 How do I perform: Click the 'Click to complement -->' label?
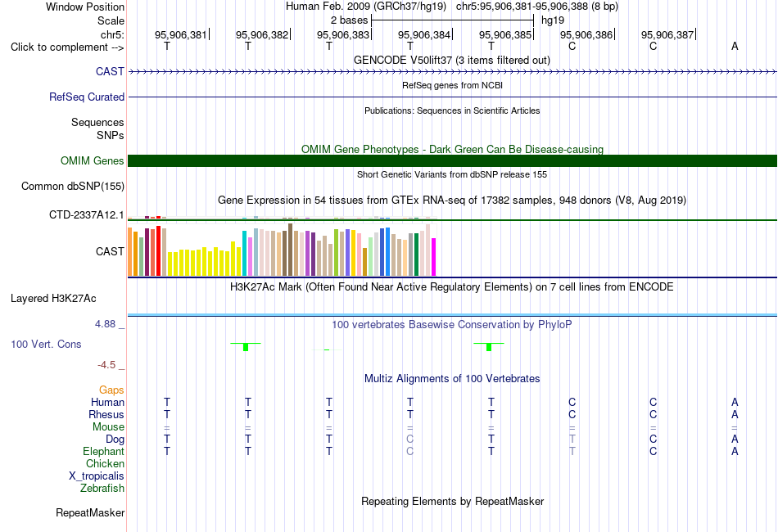(67, 47)
